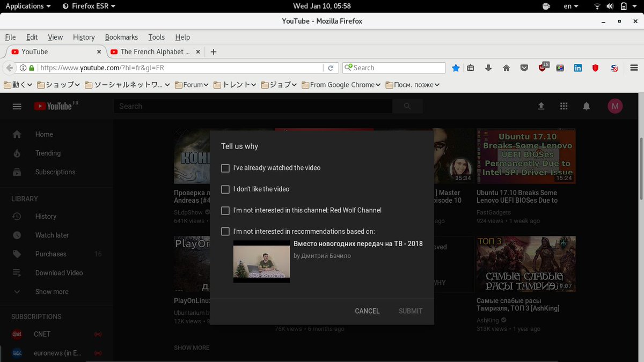Click the network status icon in top bar

coord(597,6)
